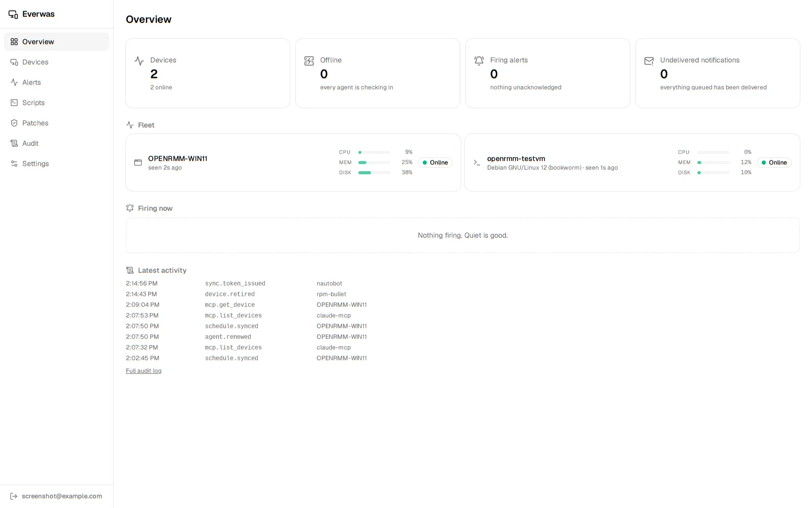The height and width of the screenshot is (508, 812).
Task: Click the Online badge for OPENRMM-WIN11
Action: coord(435,163)
